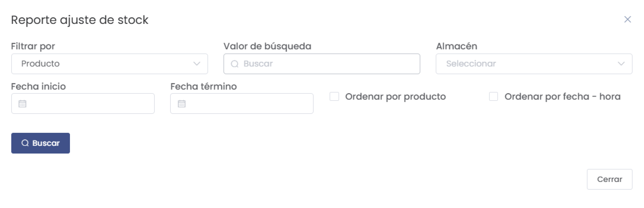Click the magnifier icon inside the Buscar field
The height and width of the screenshot is (208, 644).
235,64
